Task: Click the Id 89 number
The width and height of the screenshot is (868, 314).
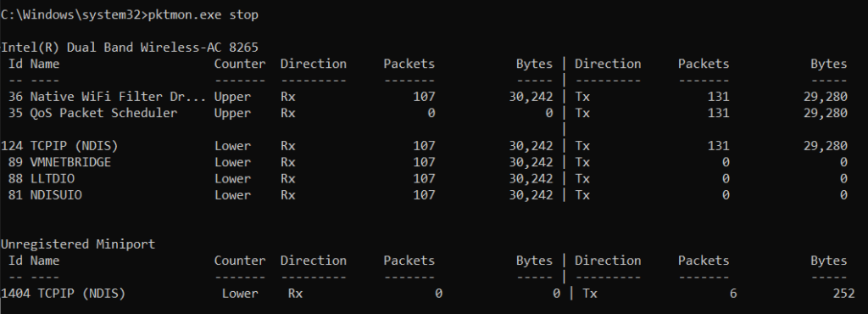Action: click(x=15, y=162)
